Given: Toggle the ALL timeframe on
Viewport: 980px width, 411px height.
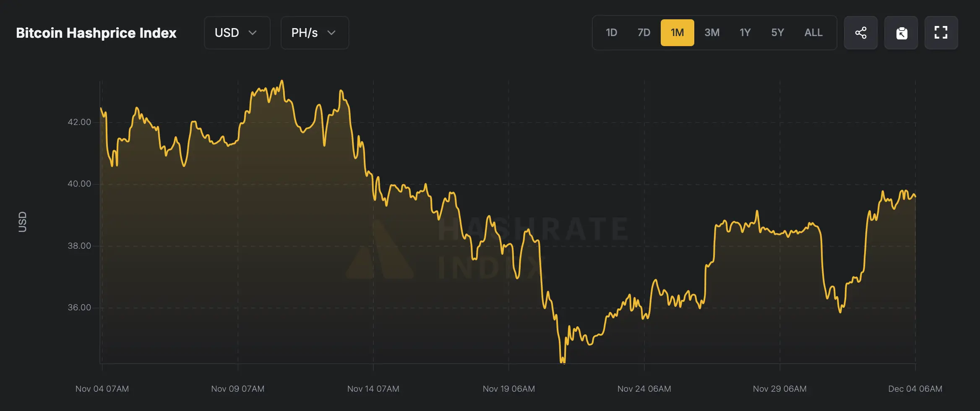Looking at the screenshot, I should point(813,32).
